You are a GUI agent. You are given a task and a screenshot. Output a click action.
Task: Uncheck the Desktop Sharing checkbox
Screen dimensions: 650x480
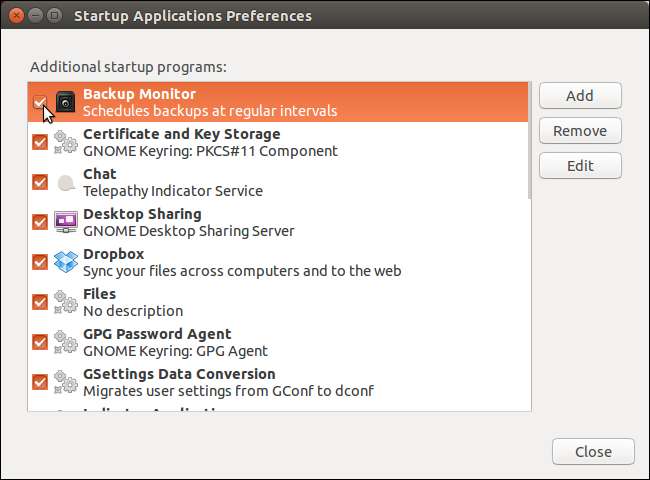click(x=40, y=222)
